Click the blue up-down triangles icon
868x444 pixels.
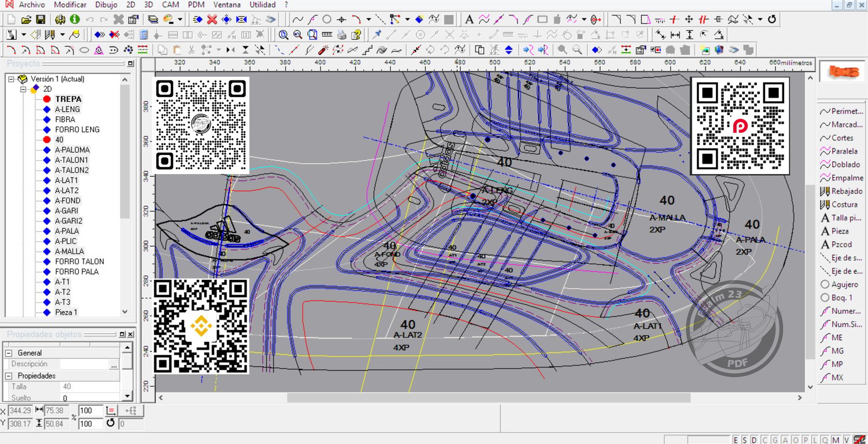(x=509, y=50)
